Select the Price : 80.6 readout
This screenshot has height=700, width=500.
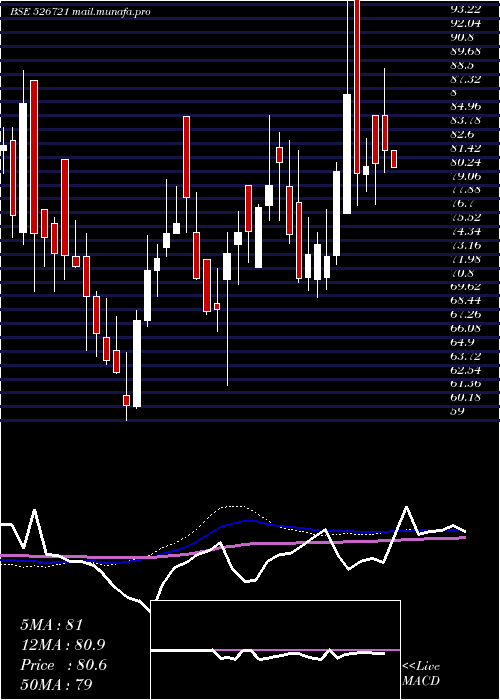pyautogui.click(x=63, y=665)
